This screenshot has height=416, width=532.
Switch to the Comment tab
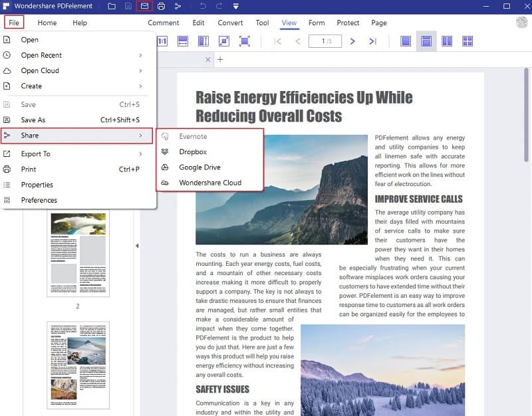click(x=163, y=23)
